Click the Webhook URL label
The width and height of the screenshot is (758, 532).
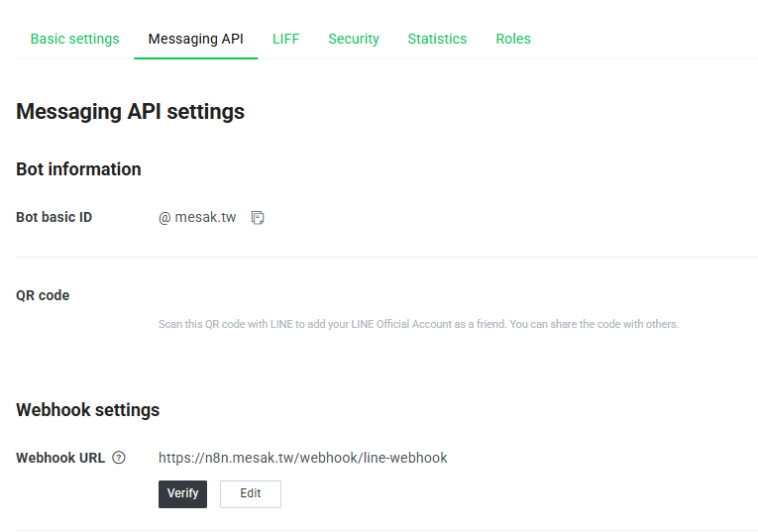(60, 458)
